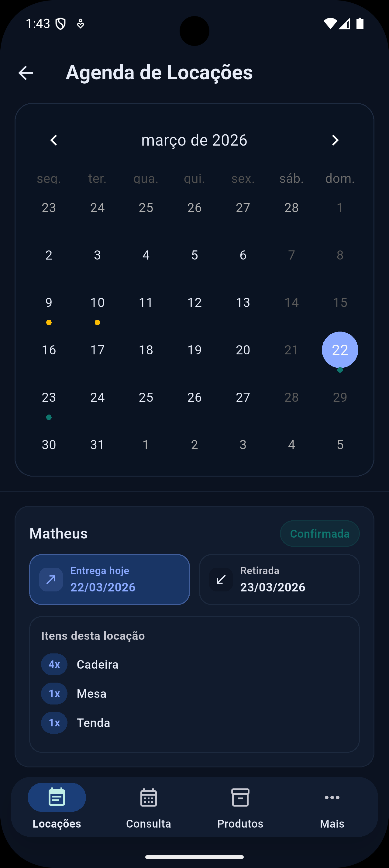The image size is (389, 868).
Task: Select March 23 with green dot
Action: coord(49,398)
